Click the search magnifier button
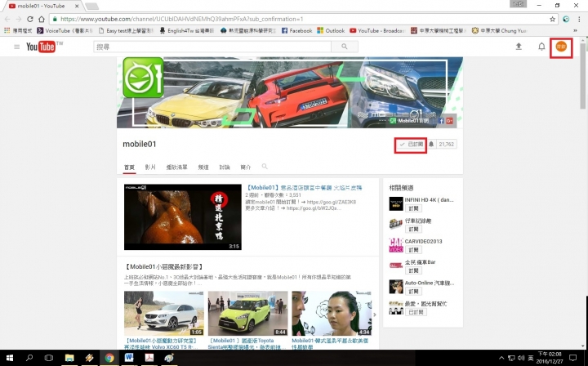This screenshot has height=366, width=588. tap(345, 47)
